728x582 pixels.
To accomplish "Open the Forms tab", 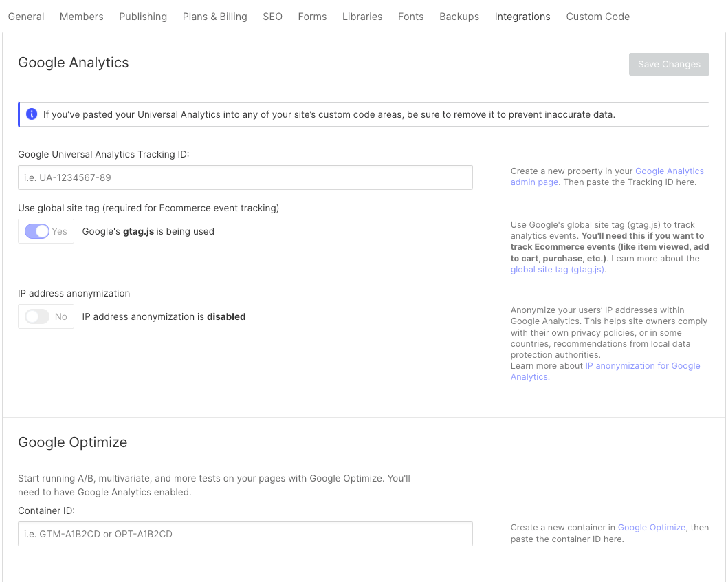I will (313, 17).
